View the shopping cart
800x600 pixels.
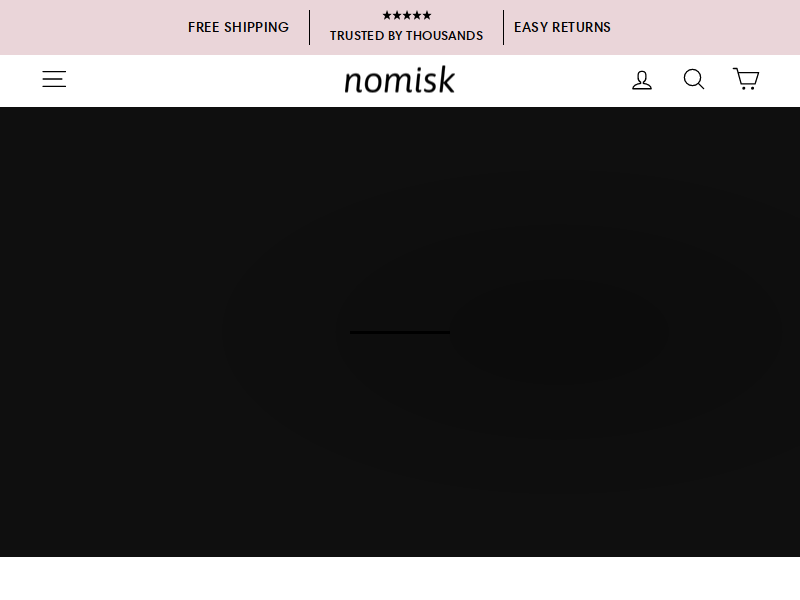pos(746,79)
